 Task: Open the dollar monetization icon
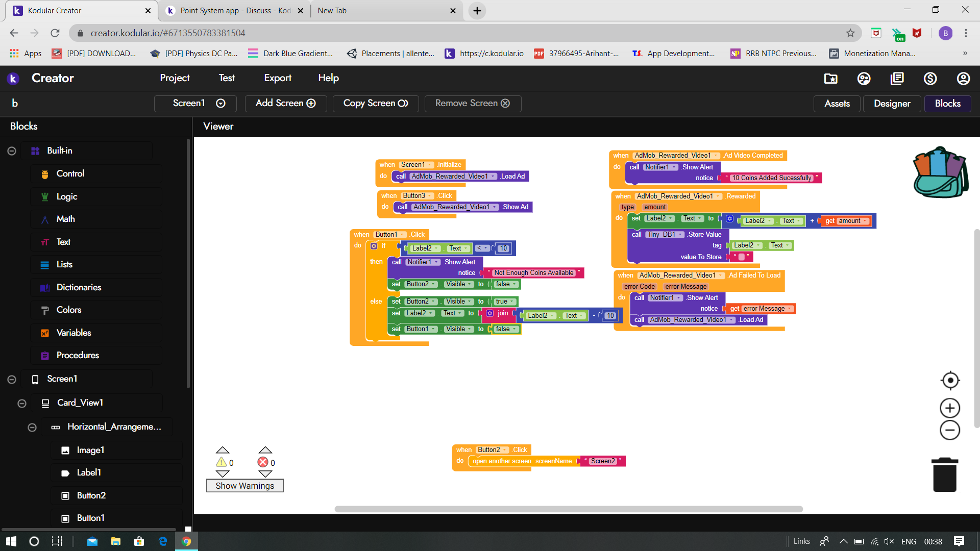pyautogui.click(x=930, y=79)
